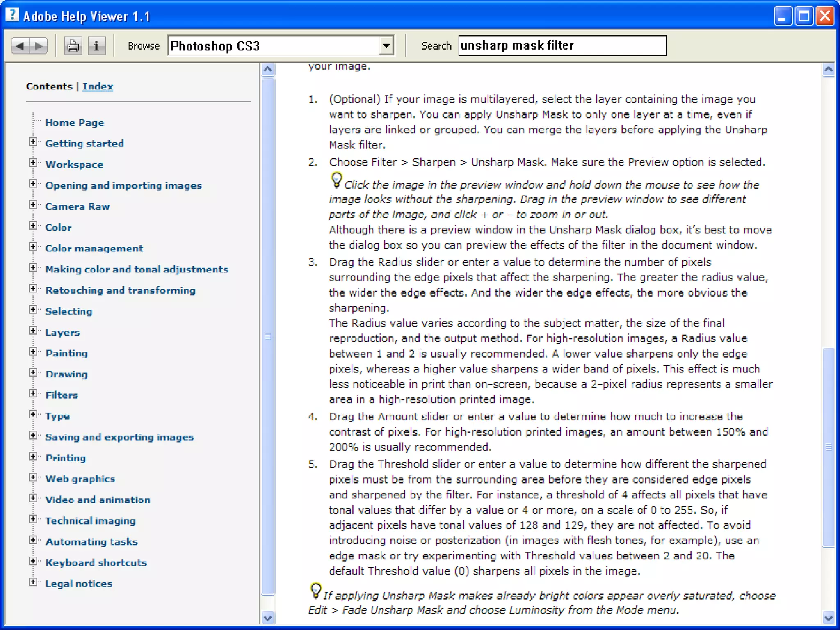The width and height of the screenshot is (840, 630).
Task: Expand the Filters tree node
Action: pos(33,394)
